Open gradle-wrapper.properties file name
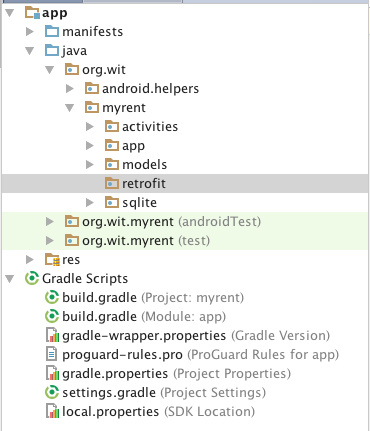Screen dimensions: 370x431 (144, 336)
